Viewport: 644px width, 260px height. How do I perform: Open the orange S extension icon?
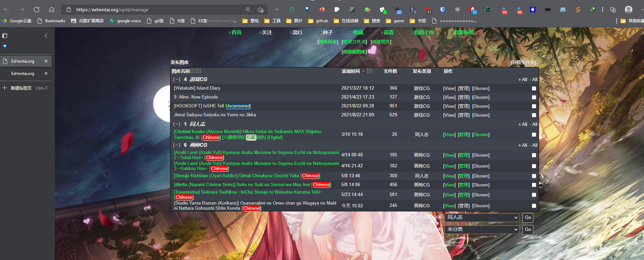[578, 10]
